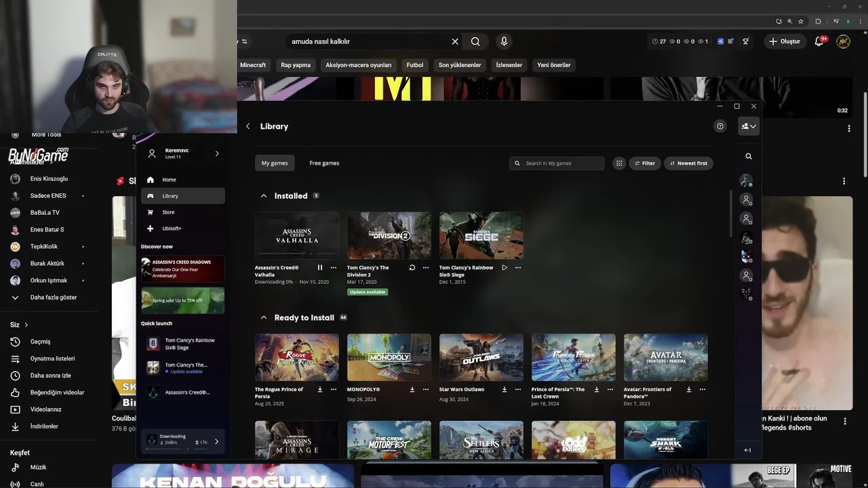The height and width of the screenshot is (488, 868).
Task: Download The Rogue Prince of Persia
Action: (320, 390)
